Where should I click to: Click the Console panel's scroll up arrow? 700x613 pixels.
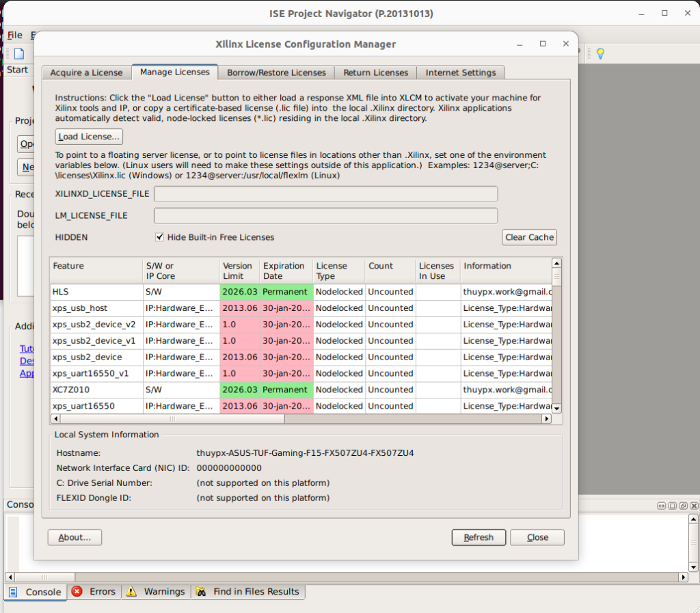[x=693, y=519]
